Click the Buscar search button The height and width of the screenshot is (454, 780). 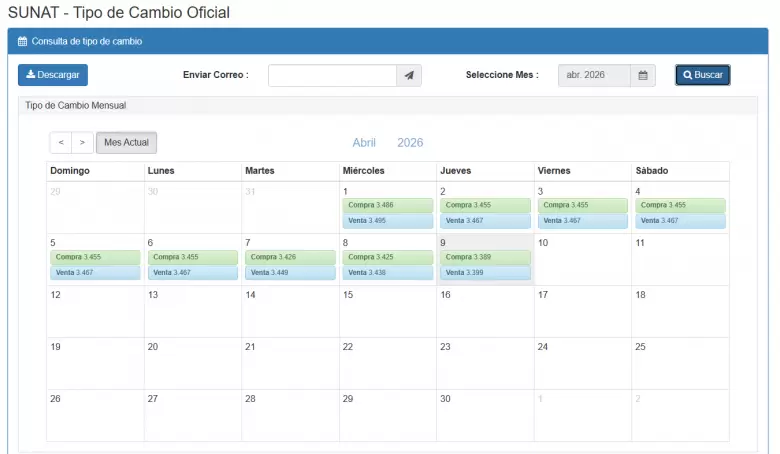pos(702,75)
